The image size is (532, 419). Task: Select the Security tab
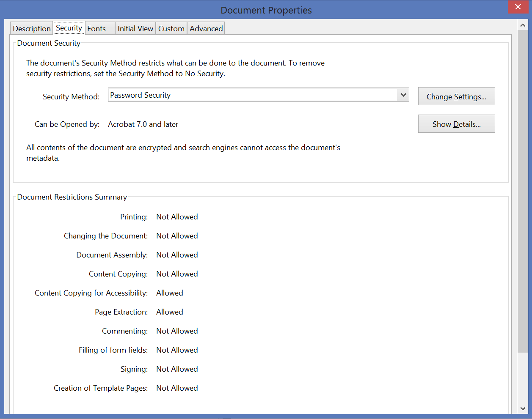click(69, 27)
